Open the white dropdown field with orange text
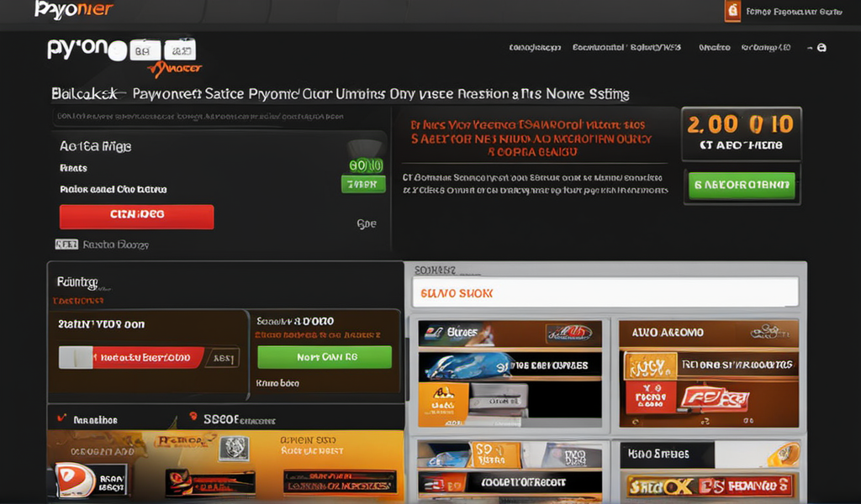This screenshot has width=861, height=504. coord(605,293)
